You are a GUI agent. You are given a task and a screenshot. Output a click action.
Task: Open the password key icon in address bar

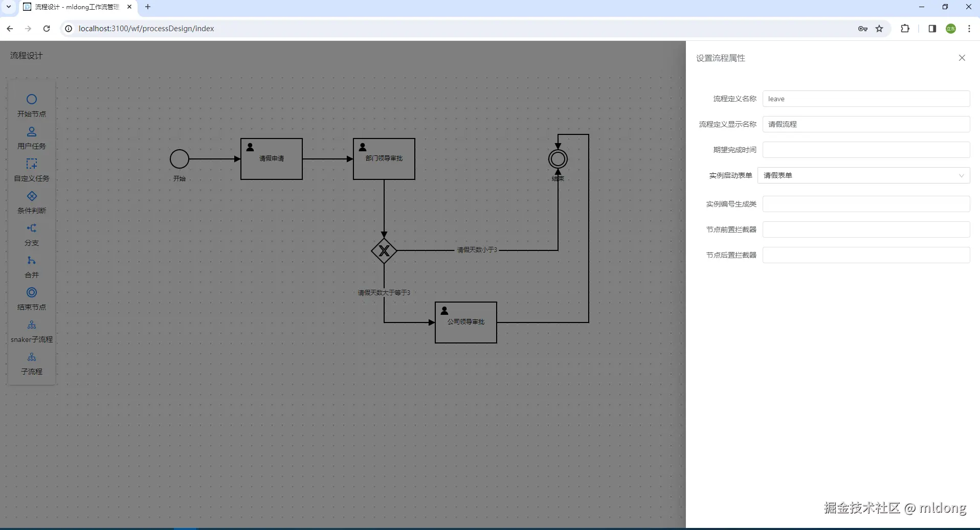pos(863,29)
